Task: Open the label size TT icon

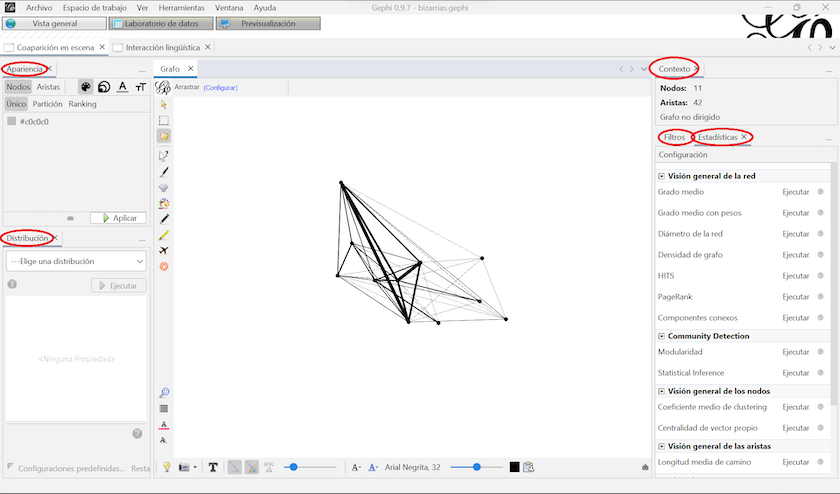Action: pyautogui.click(x=141, y=87)
